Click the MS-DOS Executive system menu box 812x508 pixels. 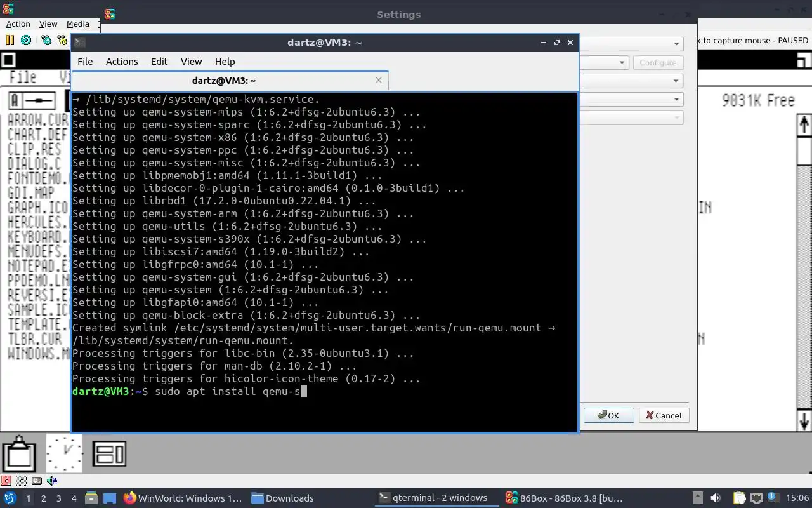[x=8, y=60]
